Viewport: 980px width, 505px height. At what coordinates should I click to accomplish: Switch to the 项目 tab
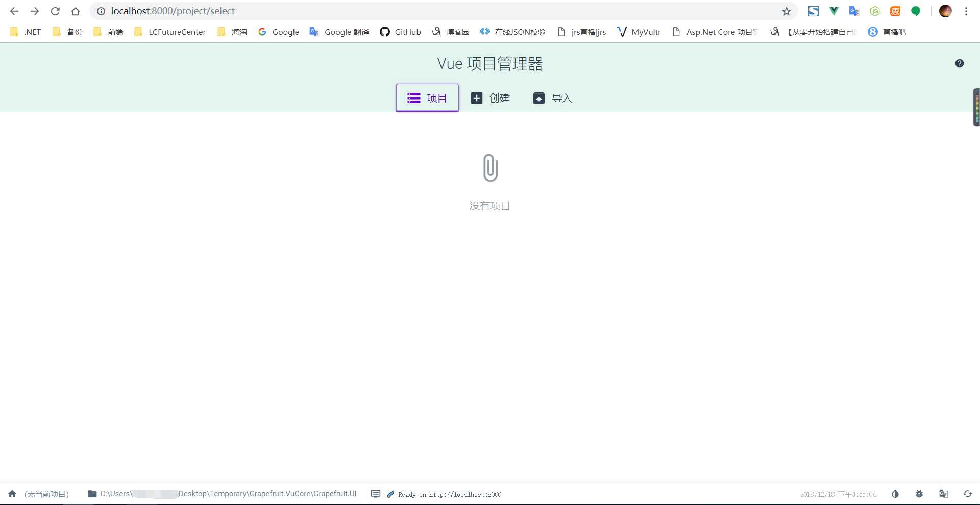point(427,98)
